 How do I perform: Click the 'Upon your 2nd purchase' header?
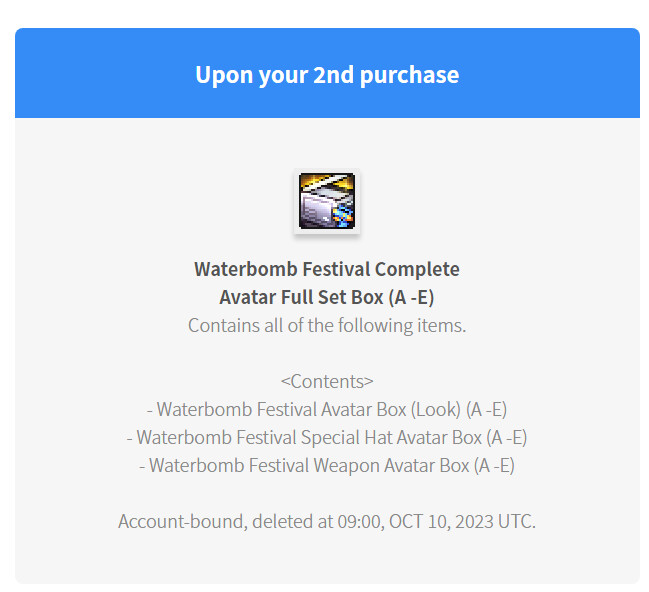327,75
